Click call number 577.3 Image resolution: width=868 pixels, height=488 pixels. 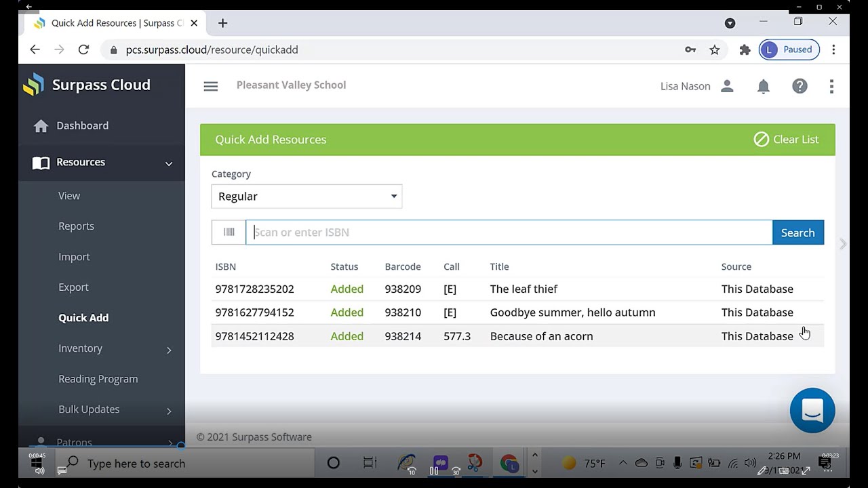pos(457,336)
